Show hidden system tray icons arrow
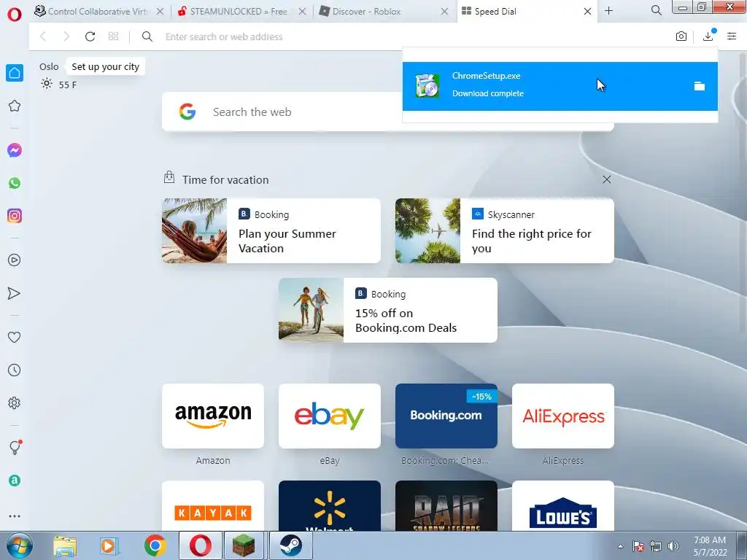The height and width of the screenshot is (560, 747). (620, 546)
